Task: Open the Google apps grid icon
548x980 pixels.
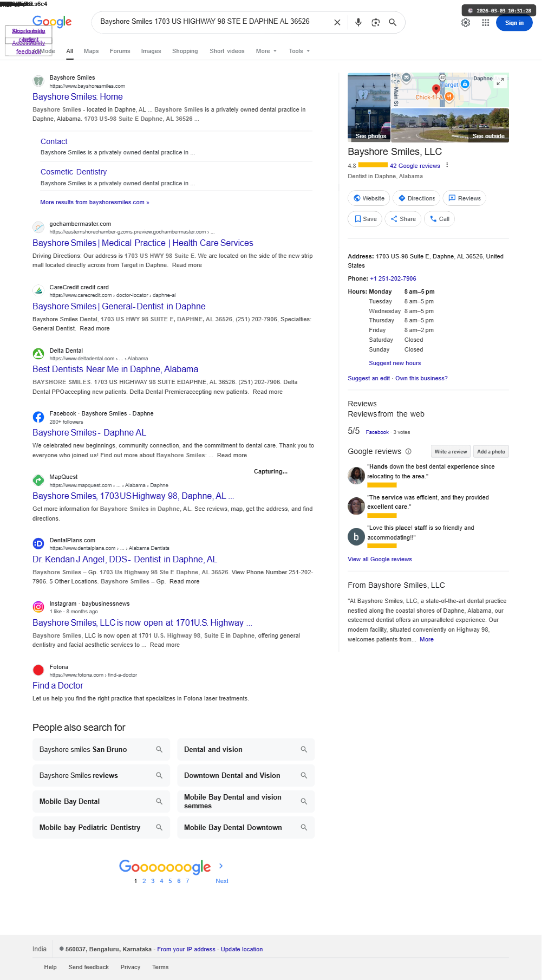Action: [485, 23]
